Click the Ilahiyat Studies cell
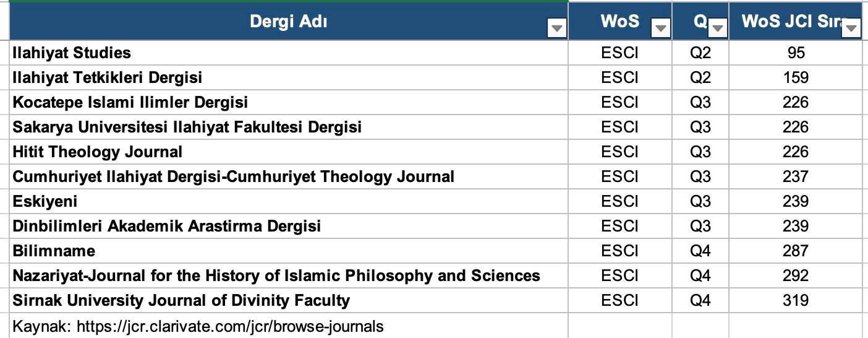Viewport: 868px width, 338px height. [72, 53]
